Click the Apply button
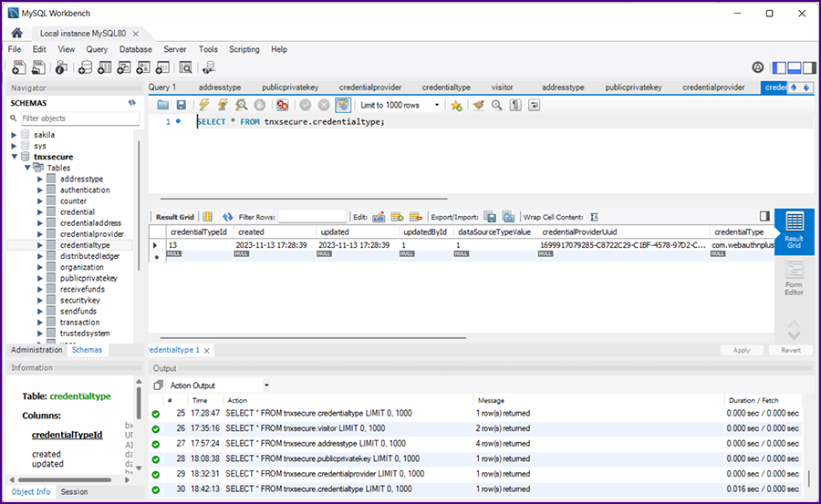The height and width of the screenshot is (504, 821). (742, 350)
